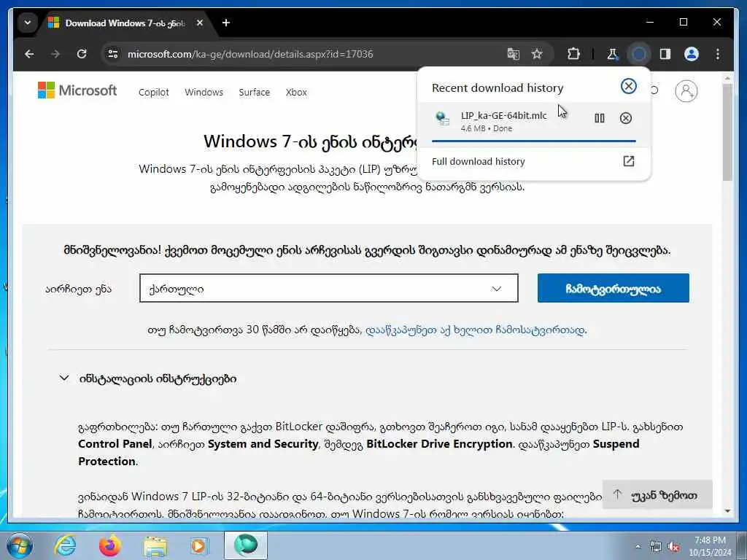Open the Surface menu item
The width and height of the screenshot is (747, 560).
(x=255, y=93)
